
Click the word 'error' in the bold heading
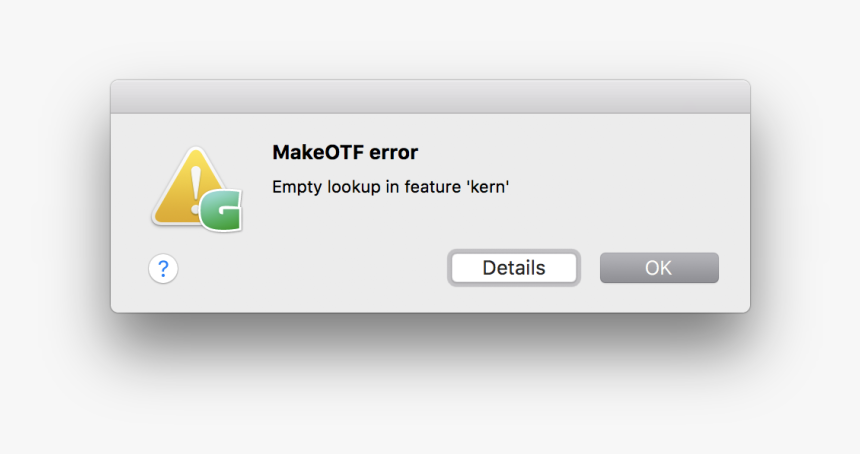point(393,153)
